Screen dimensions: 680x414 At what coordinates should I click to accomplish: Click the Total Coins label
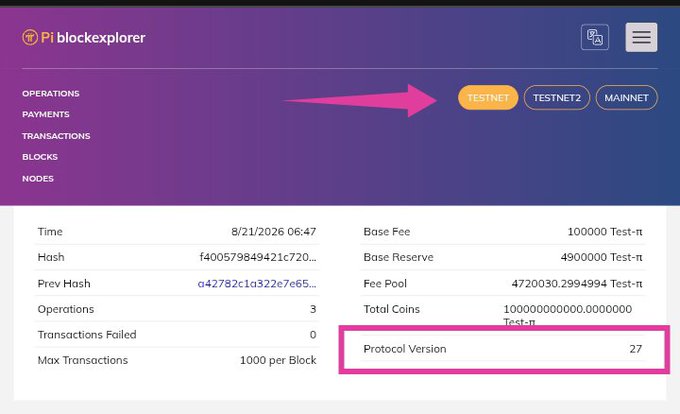[391, 309]
